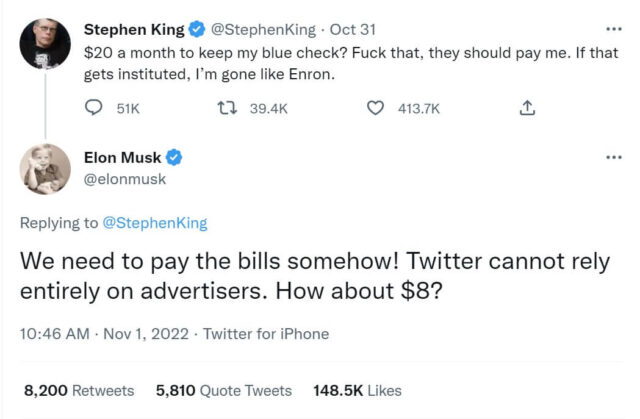Open the @elonmusk handle link
The image size is (640, 419).
tap(125, 179)
